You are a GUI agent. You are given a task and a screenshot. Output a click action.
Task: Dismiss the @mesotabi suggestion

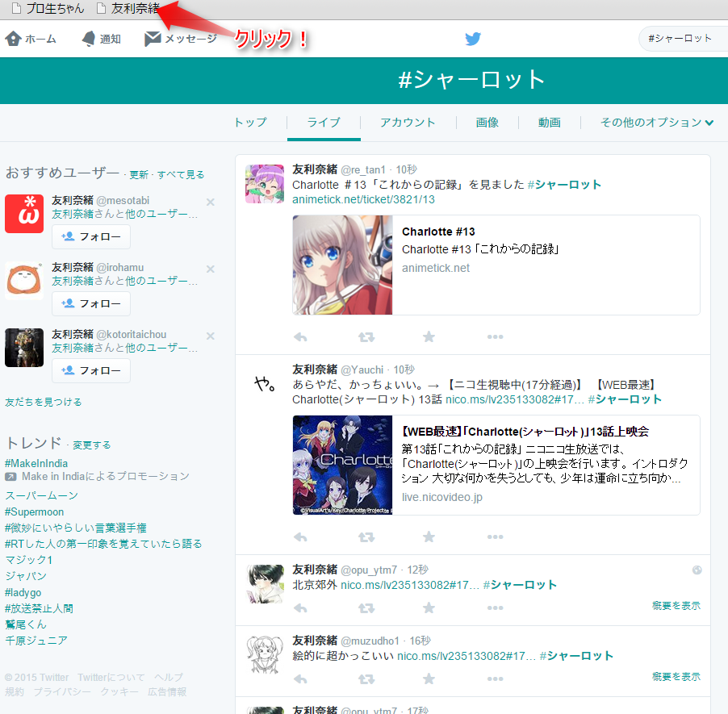(x=211, y=202)
